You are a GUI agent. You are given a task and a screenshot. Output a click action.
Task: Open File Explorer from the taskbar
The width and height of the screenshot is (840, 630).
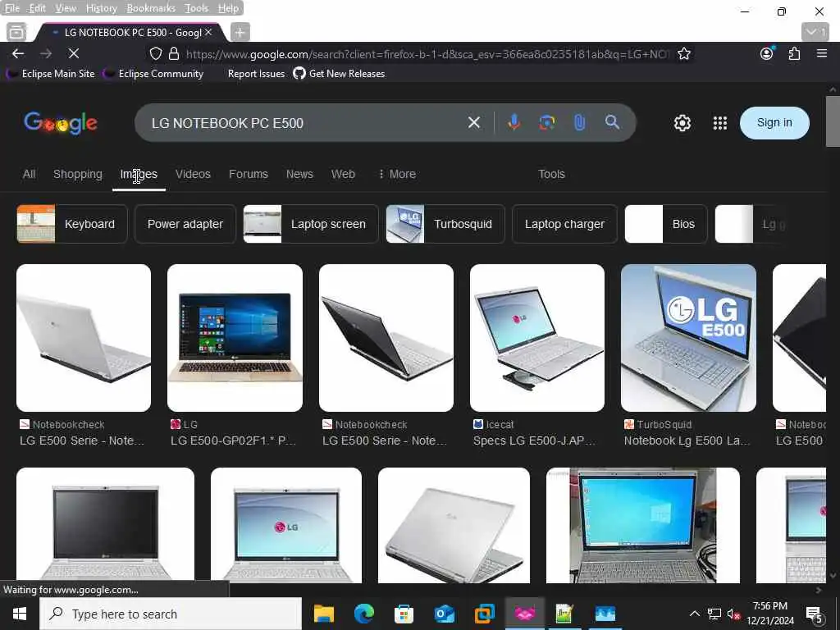pos(323,614)
